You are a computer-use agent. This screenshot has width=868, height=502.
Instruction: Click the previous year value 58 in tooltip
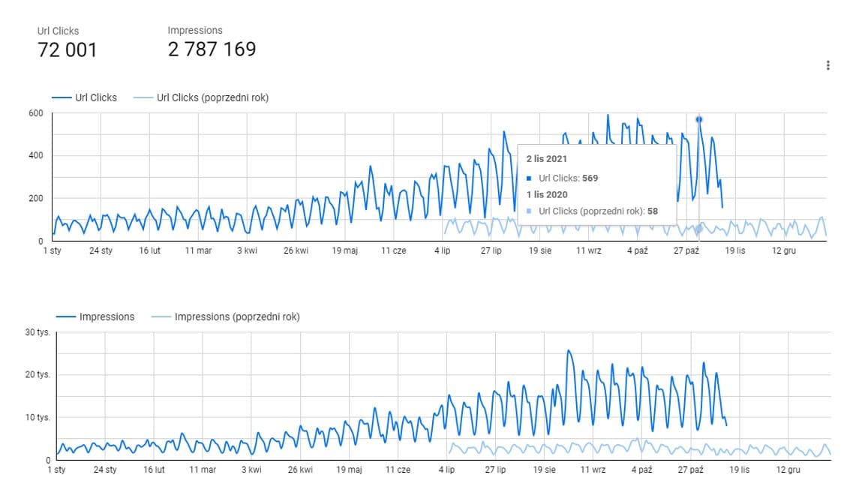coord(652,212)
